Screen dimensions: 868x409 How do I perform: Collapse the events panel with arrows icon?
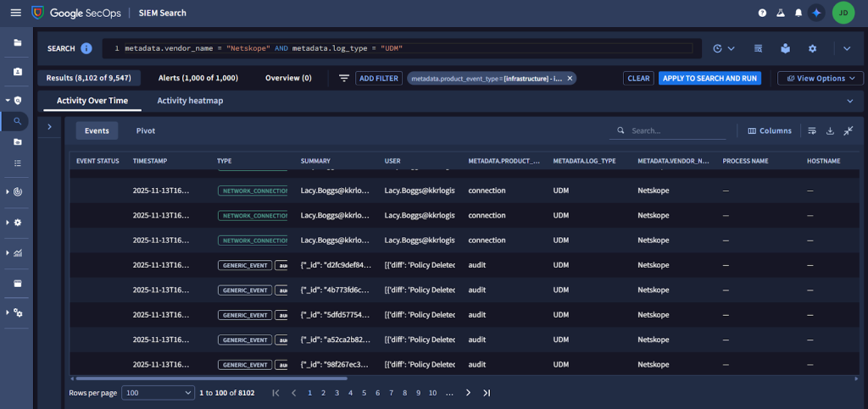pos(848,131)
